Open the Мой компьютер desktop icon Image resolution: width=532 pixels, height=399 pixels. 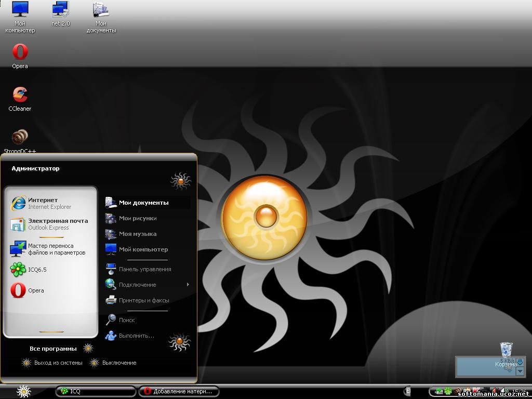click(20, 17)
